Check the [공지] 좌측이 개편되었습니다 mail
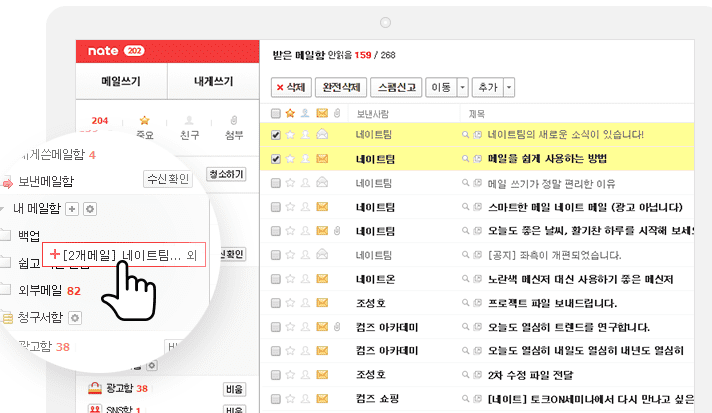 (x=276, y=255)
